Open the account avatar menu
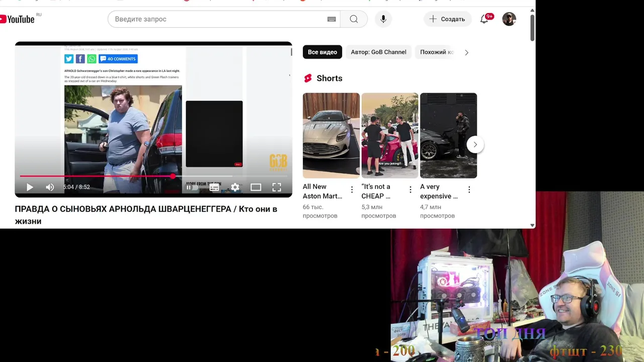 (x=509, y=19)
